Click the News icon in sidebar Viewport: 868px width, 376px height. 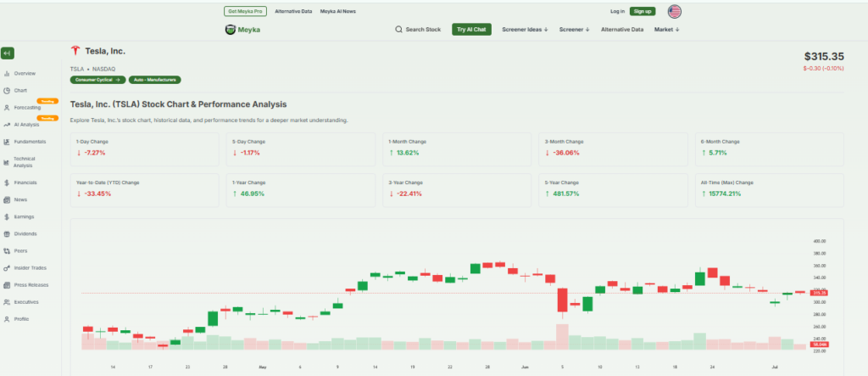7,199
